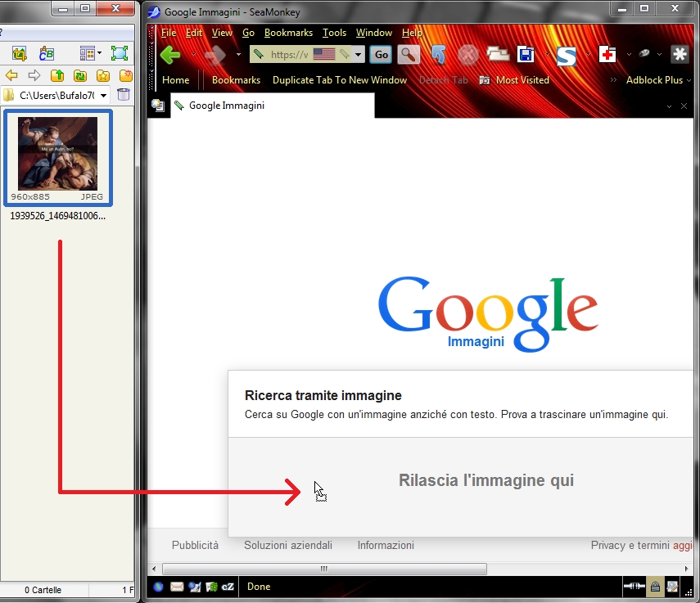700x603 pixels.
Task: Open Address Book icon in status bar
Action: 211,587
